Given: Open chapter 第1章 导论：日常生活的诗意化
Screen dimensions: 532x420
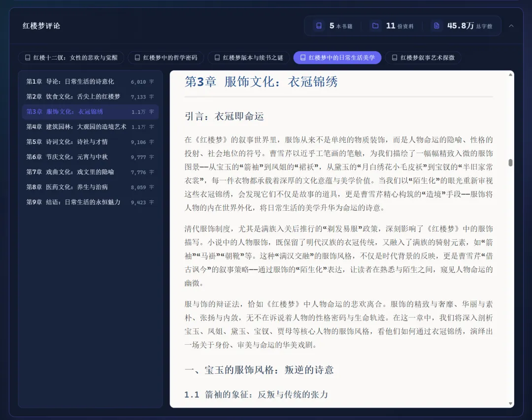Looking at the screenshot, I should [90, 82].
